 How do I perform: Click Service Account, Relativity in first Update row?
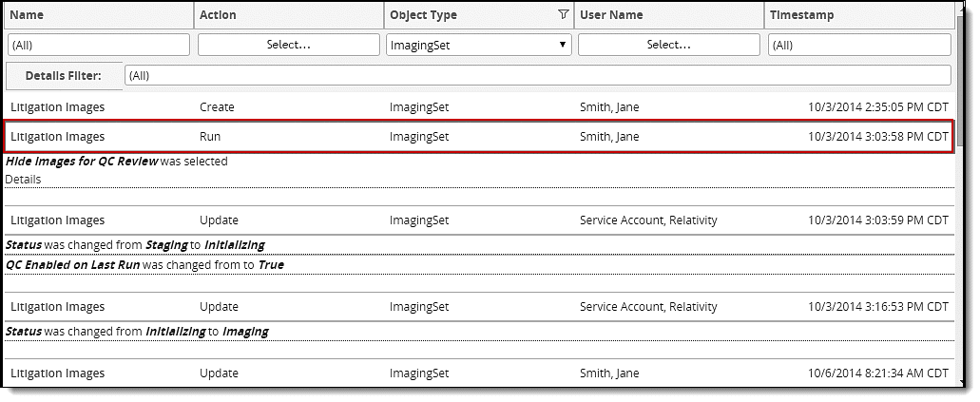coord(647,220)
